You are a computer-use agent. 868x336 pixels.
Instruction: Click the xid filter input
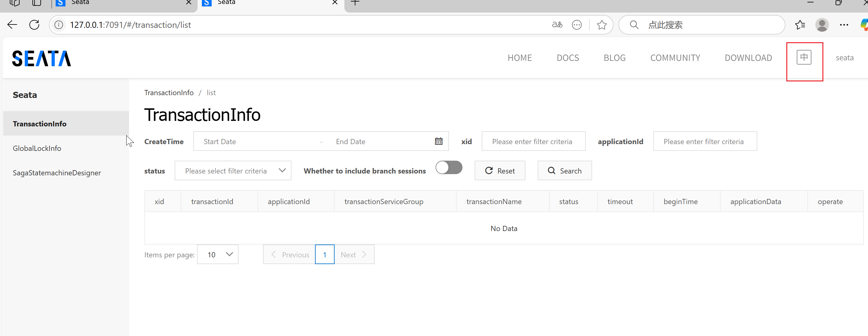coord(533,141)
